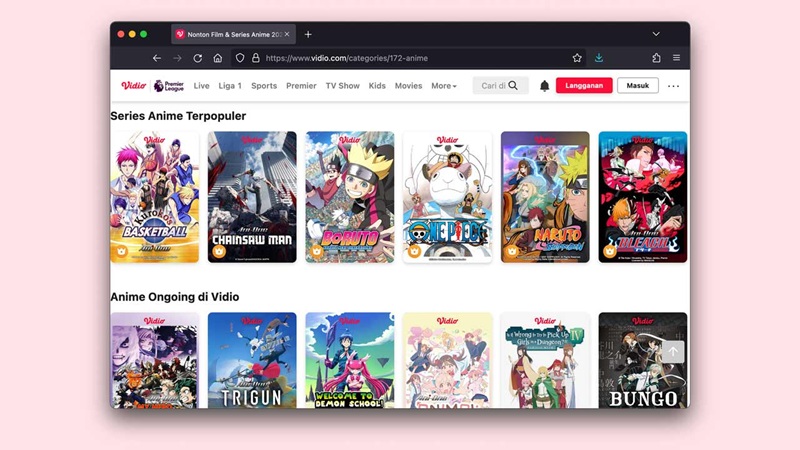This screenshot has width=800, height=450.
Task: Click the Masuk login button
Action: tap(637, 86)
